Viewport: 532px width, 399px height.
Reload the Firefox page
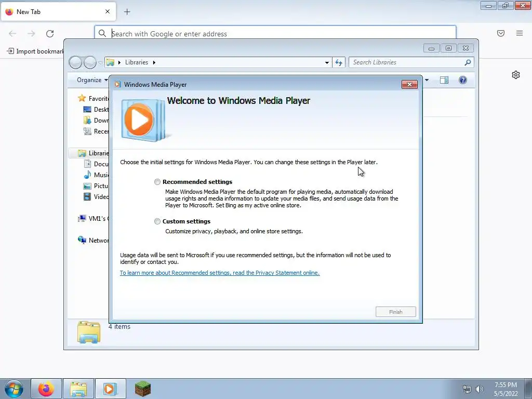coord(50,33)
